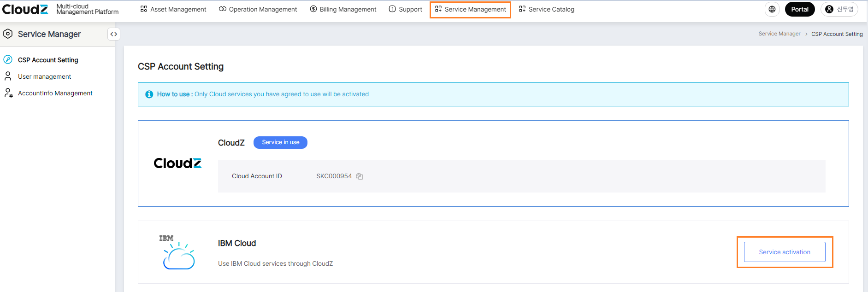Open Service Catalog menu
The image size is (868, 292).
[547, 9]
